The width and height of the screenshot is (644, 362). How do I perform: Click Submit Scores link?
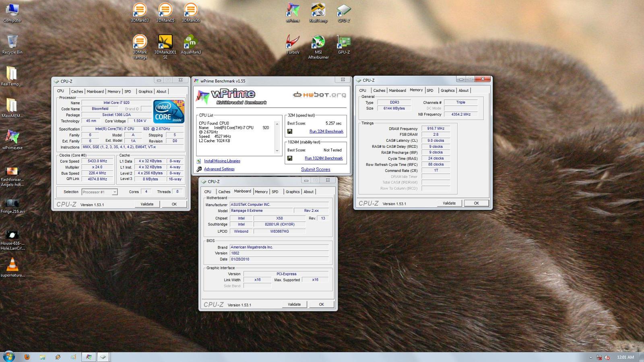pyautogui.click(x=316, y=170)
